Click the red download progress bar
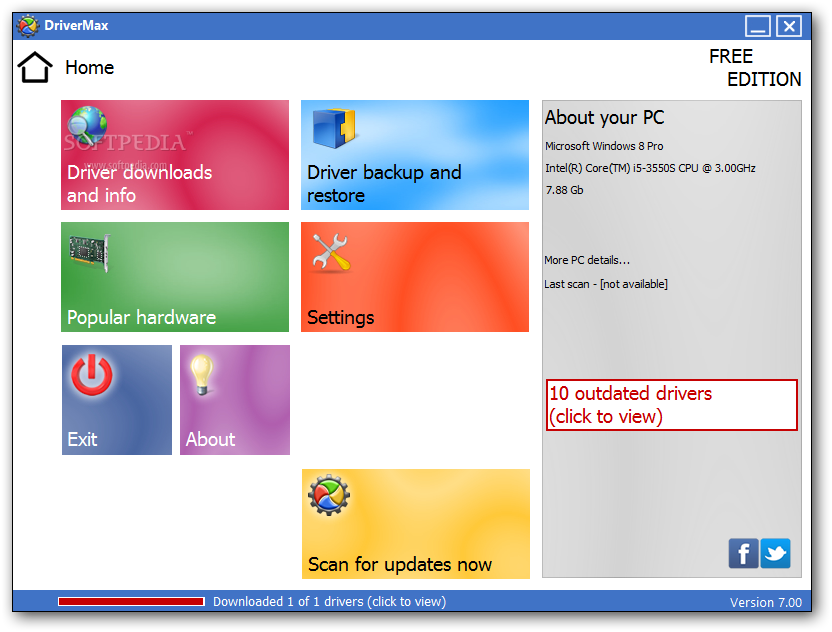Image resolution: width=832 pixels, height=632 pixels. pos(131,601)
